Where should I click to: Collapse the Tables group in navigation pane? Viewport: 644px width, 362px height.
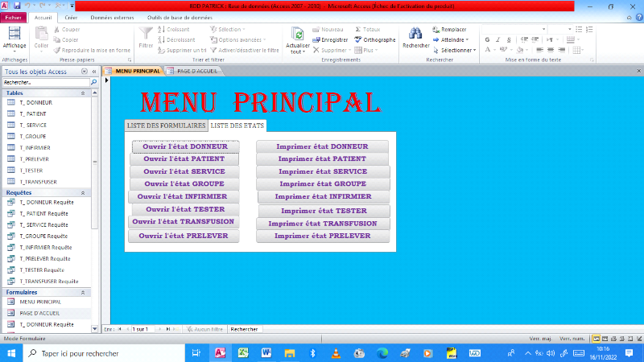click(x=93, y=93)
